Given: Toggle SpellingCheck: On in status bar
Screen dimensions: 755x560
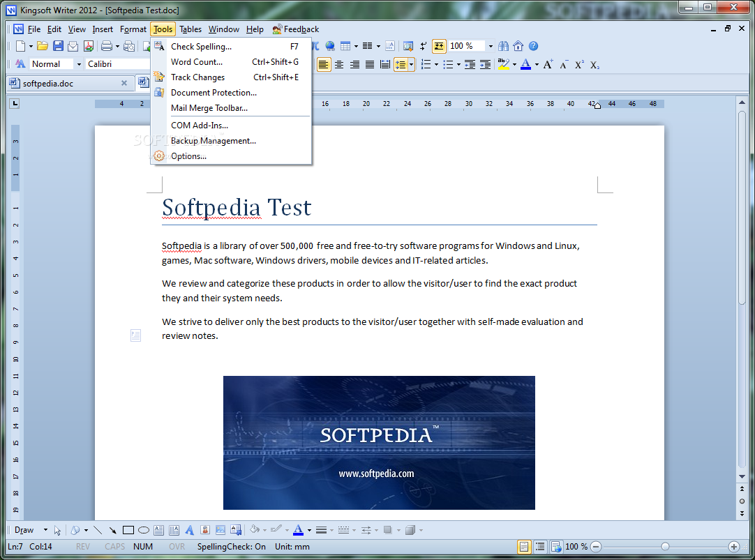Looking at the screenshot, I should [231, 547].
